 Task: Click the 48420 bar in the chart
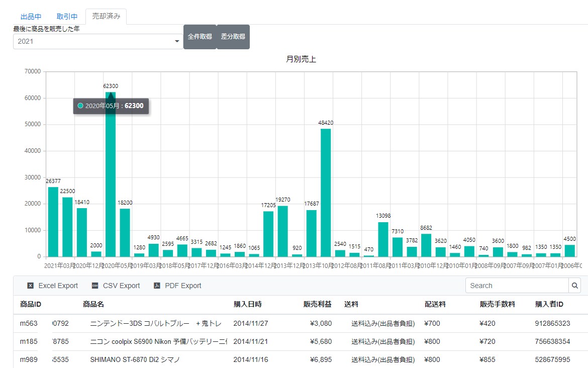click(x=326, y=193)
